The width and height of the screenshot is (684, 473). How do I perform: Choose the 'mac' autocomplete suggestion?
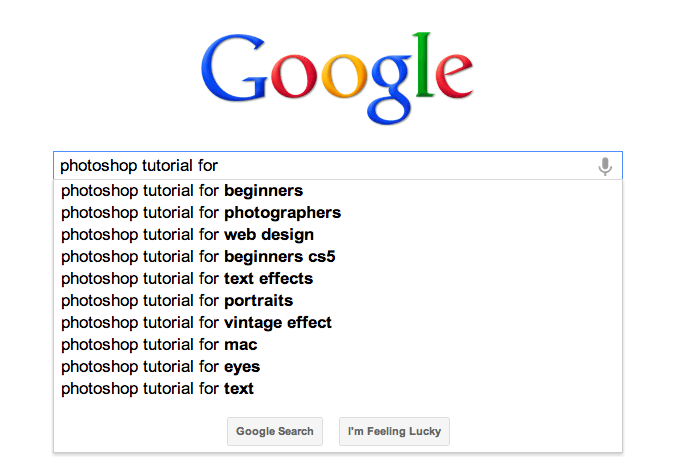[x=159, y=344]
